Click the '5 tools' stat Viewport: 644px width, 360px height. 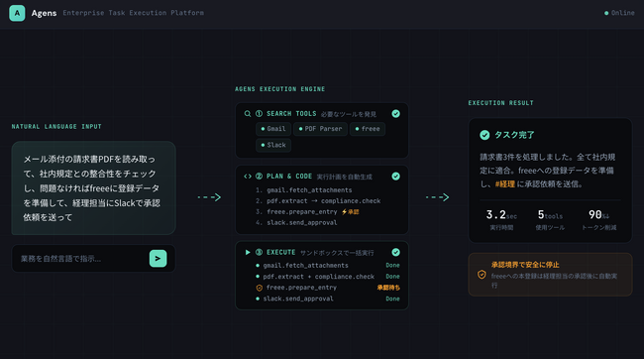pos(550,215)
